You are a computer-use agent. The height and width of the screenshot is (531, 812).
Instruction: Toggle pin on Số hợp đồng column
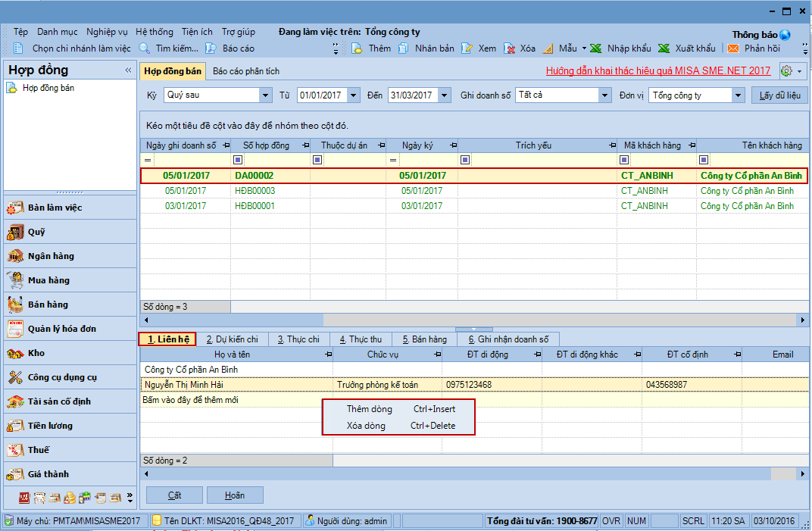tap(304, 145)
